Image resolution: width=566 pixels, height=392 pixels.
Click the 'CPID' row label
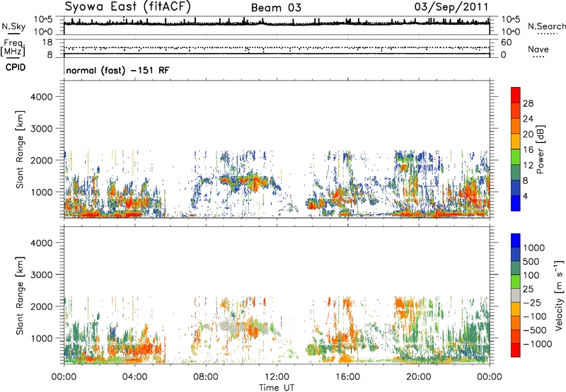15,67
